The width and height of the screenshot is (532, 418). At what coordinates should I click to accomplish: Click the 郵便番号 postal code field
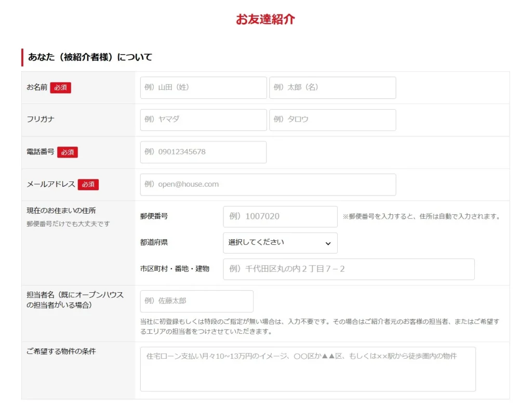(280, 216)
